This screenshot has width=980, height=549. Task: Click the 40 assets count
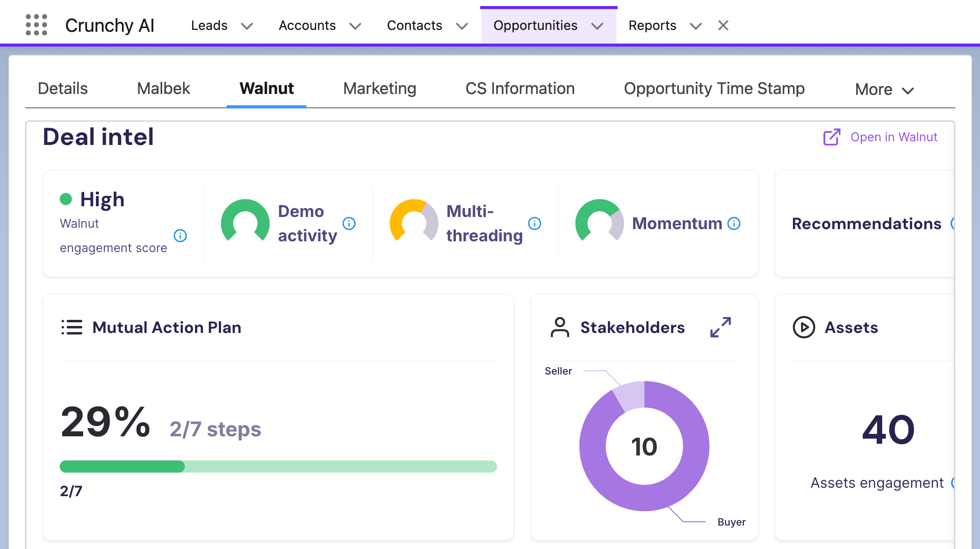point(888,429)
